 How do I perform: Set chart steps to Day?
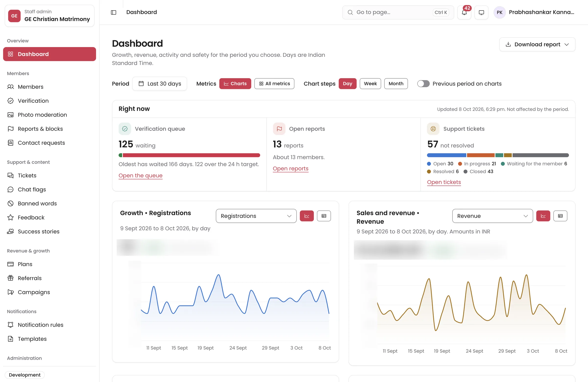click(x=347, y=84)
